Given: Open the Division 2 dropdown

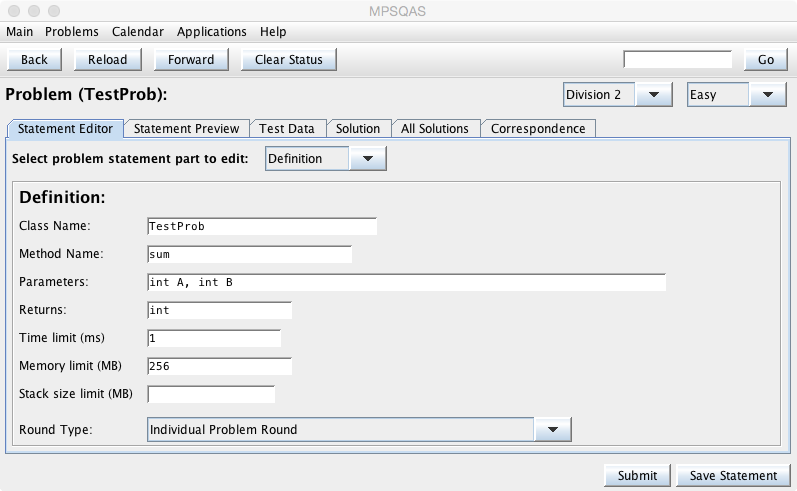Looking at the screenshot, I should coord(617,95).
